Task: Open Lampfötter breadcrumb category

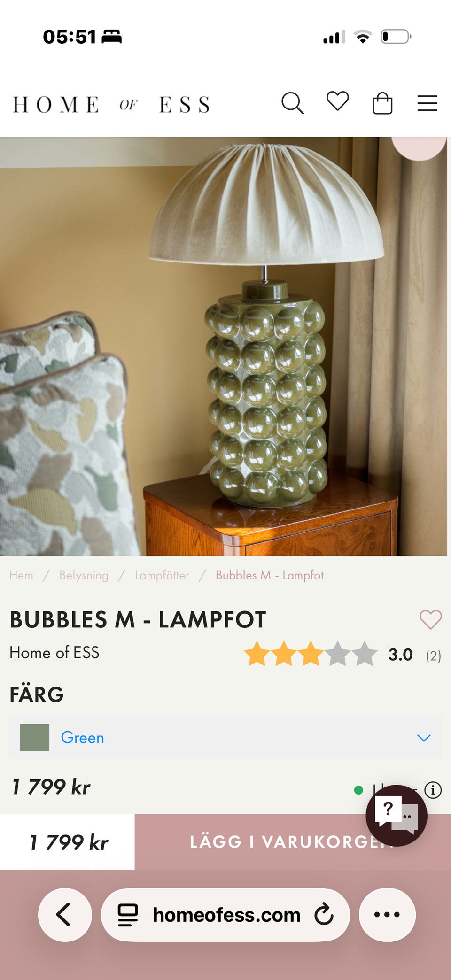Action: pos(162,575)
